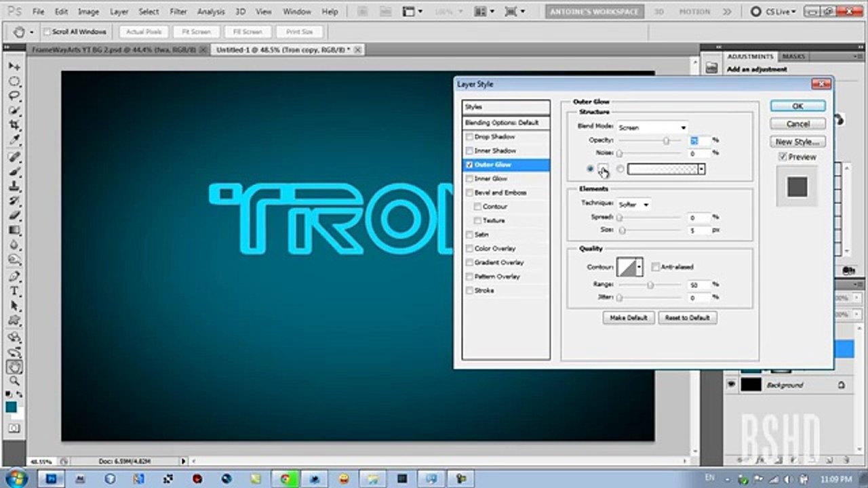
Task: Click the New Style button
Action: 797,142
